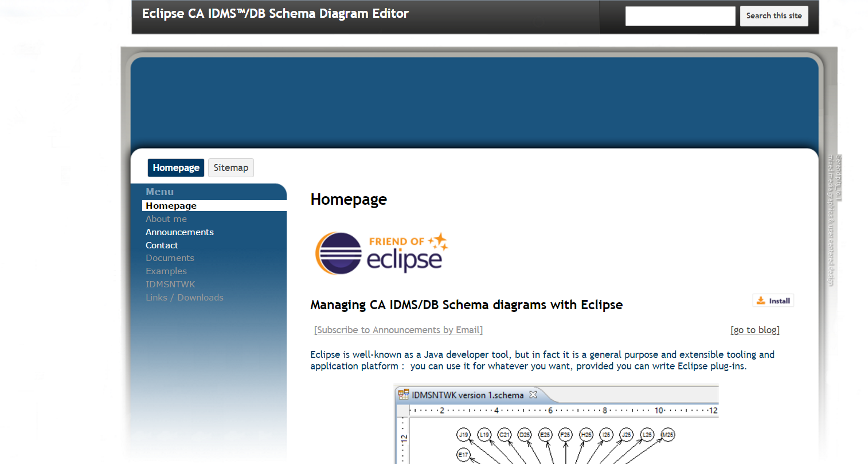Open the Homepage navigation tab

pos(176,167)
